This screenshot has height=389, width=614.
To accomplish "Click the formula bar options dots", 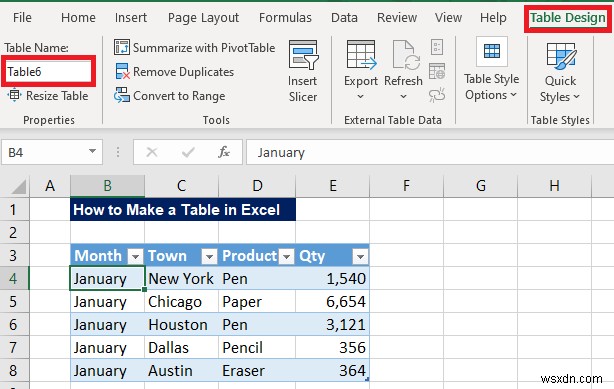I will click(117, 152).
